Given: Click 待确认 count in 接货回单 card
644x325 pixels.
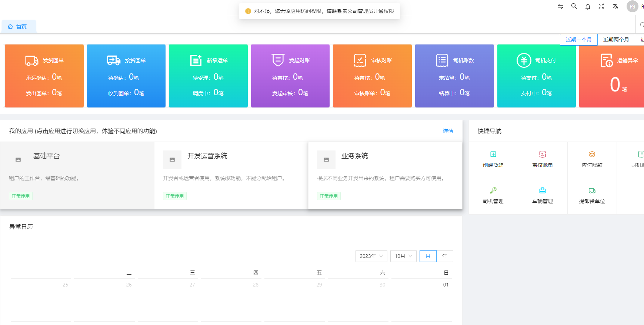Looking at the screenshot, I should [123, 77].
